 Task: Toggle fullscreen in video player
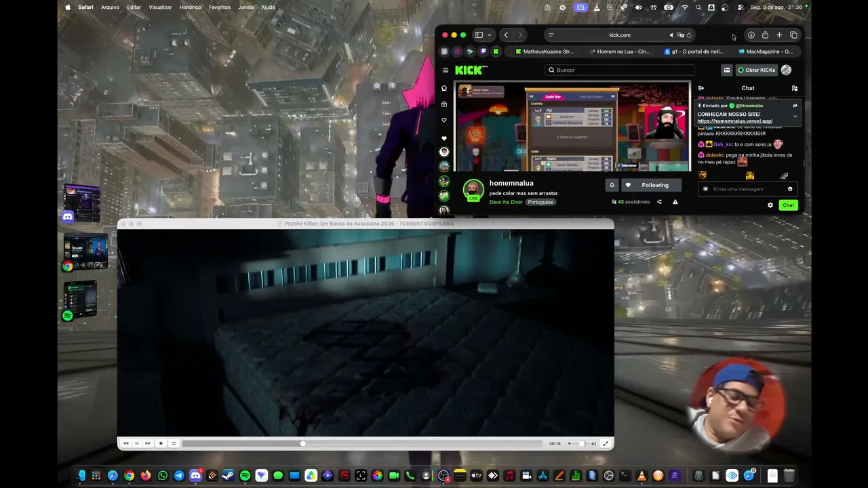606,443
